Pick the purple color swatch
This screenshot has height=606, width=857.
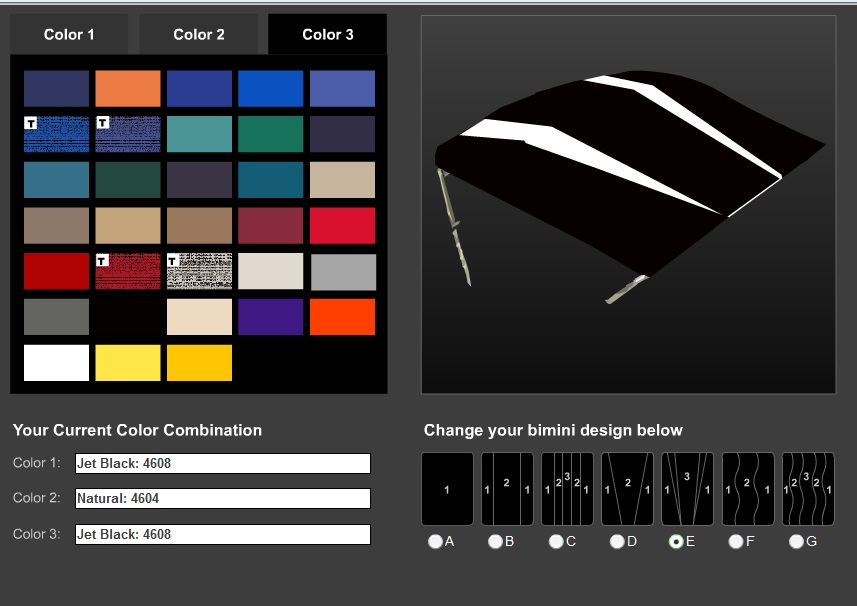[x=271, y=317]
